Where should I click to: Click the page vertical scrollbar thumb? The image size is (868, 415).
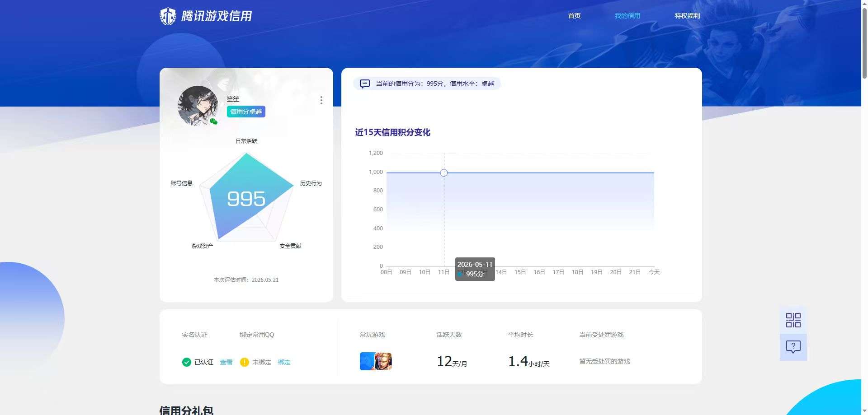[864, 43]
